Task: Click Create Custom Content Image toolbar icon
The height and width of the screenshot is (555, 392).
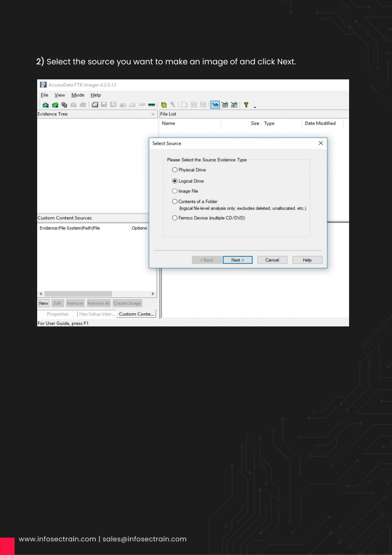Action: point(133,105)
